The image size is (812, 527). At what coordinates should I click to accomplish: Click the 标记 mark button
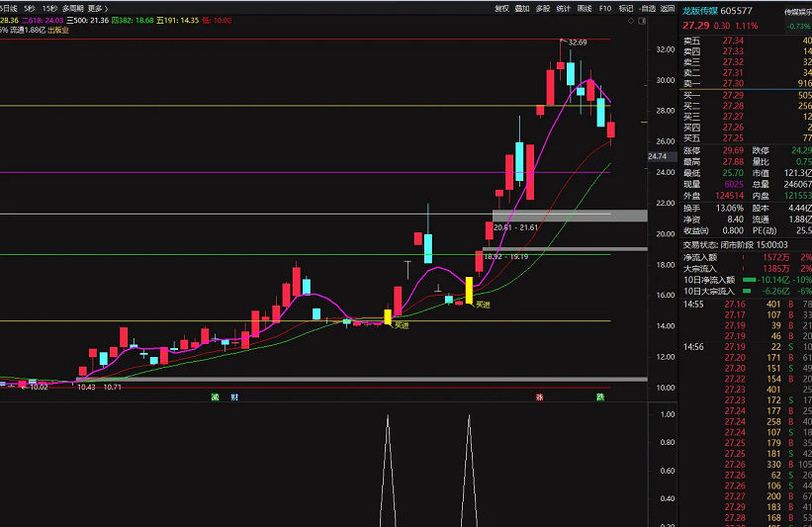pos(626,8)
